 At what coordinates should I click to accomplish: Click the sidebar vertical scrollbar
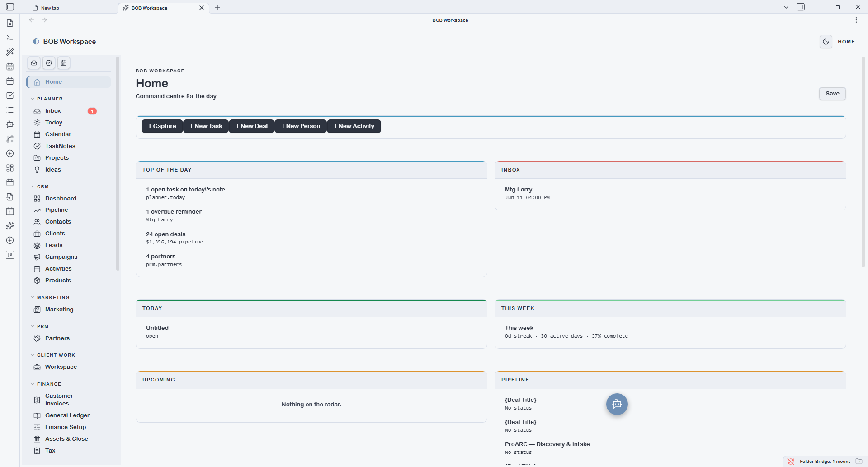(x=118, y=163)
